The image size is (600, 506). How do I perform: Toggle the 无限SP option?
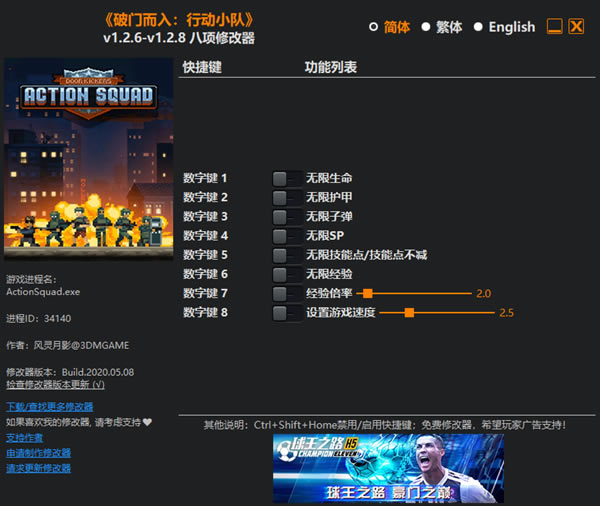(x=287, y=236)
